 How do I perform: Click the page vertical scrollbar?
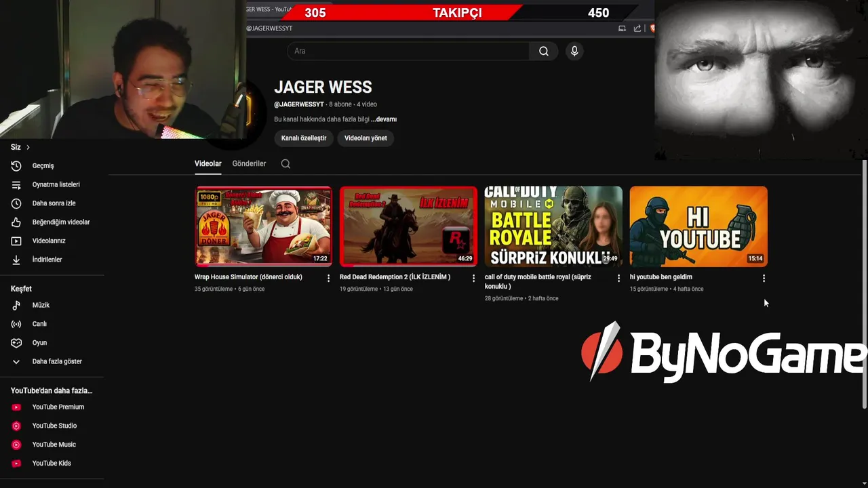[864, 284]
